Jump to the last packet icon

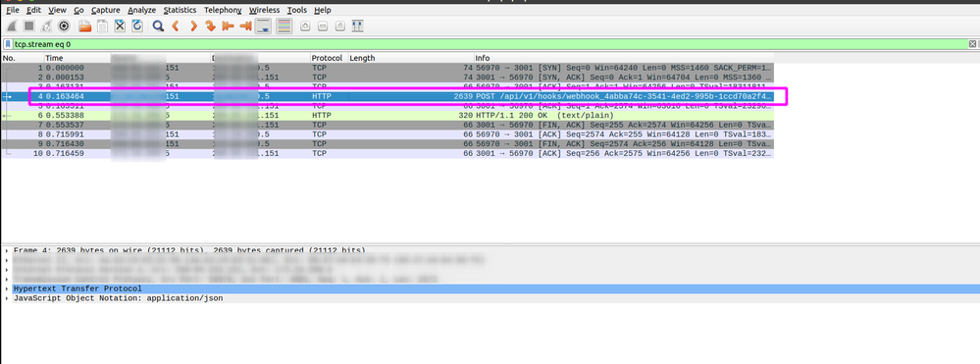point(246,26)
